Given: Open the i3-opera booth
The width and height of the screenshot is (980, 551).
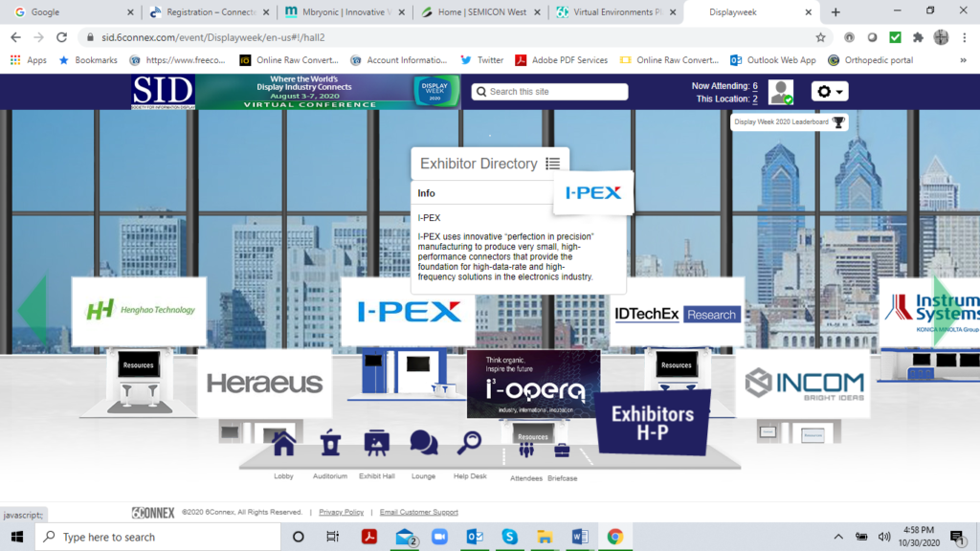Looking at the screenshot, I should [x=534, y=384].
